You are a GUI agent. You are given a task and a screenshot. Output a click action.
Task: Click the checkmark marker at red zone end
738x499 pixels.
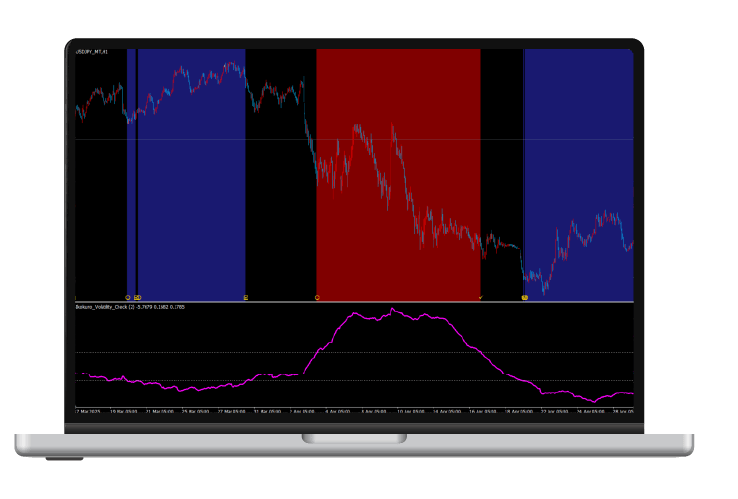(x=481, y=297)
